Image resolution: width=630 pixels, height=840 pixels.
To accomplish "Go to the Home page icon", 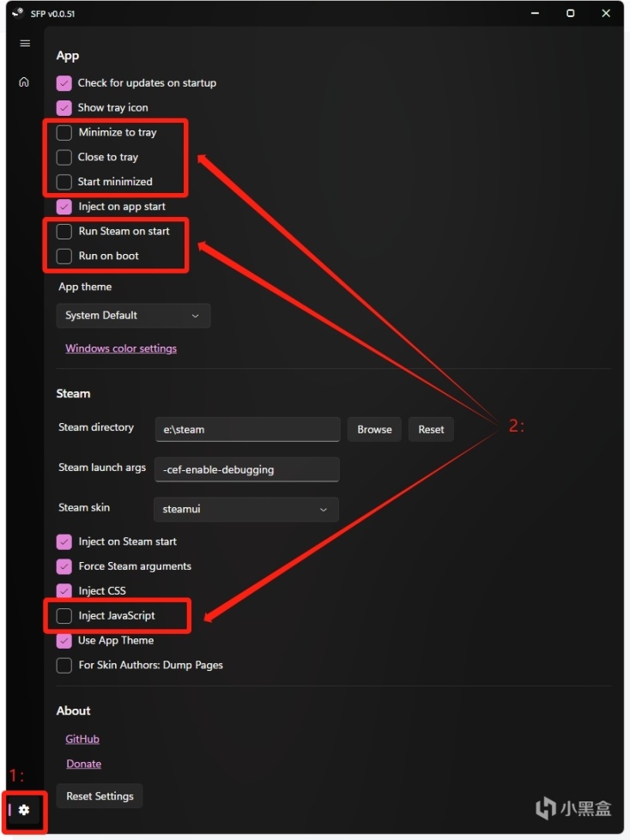I will pyautogui.click(x=24, y=82).
